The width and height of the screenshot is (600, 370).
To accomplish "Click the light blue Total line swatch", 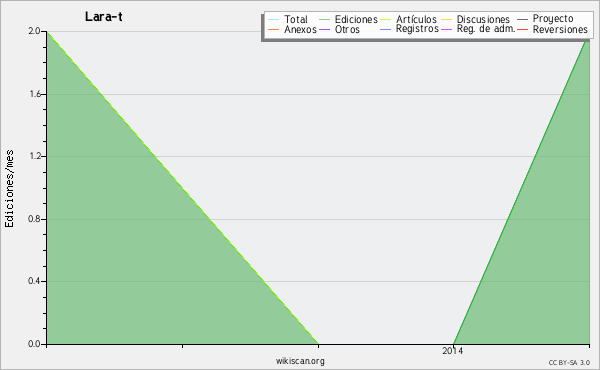I will click(274, 20).
